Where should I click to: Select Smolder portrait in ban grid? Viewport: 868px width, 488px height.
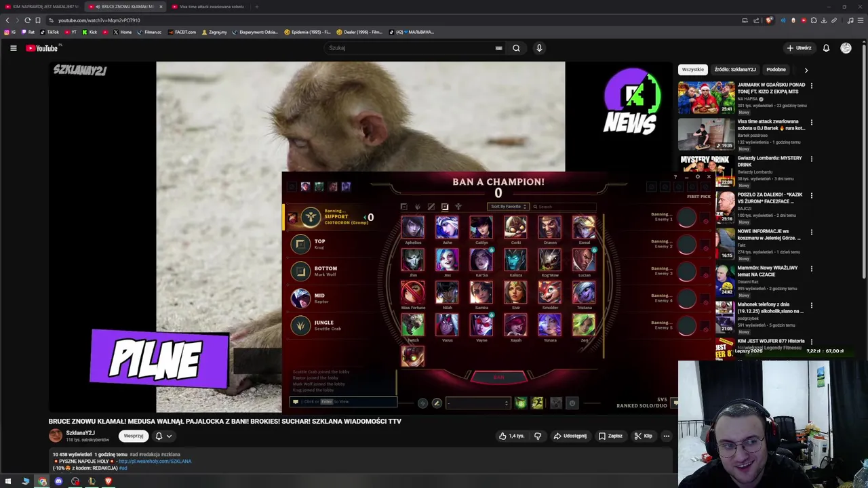pyautogui.click(x=550, y=292)
